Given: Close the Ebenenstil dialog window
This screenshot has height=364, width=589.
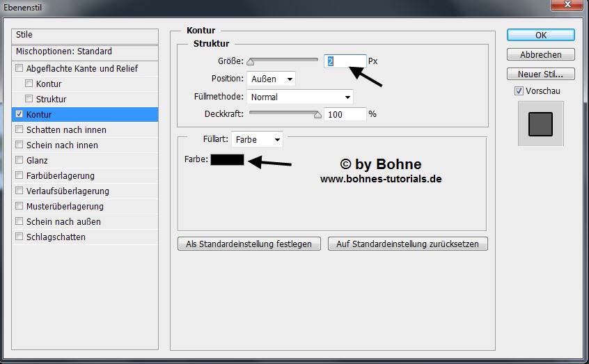Looking at the screenshot, I should point(567,6).
